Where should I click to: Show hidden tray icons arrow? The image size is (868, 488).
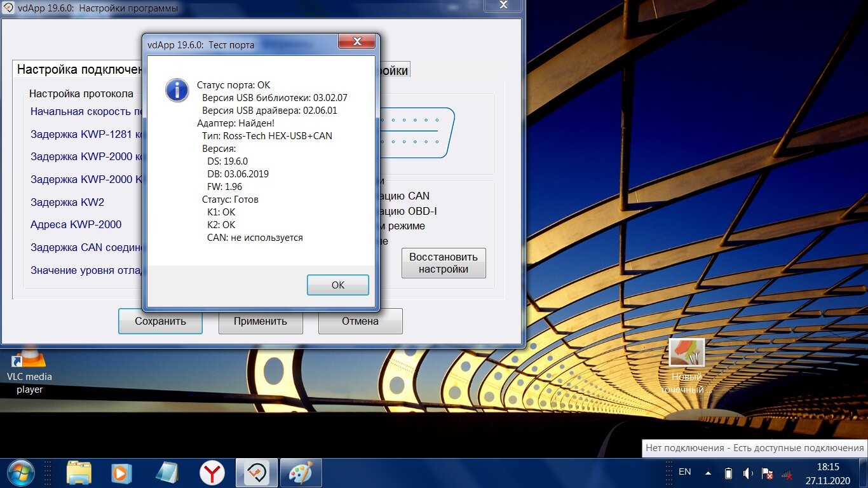pos(708,473)
